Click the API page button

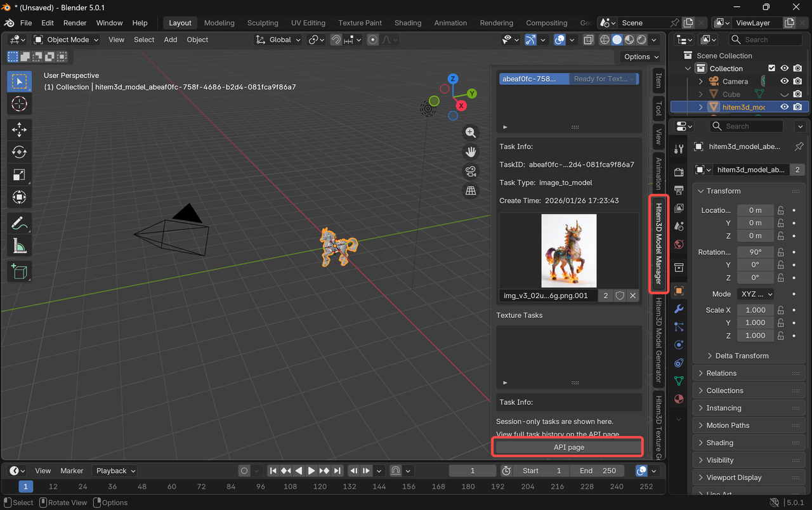(x=568, y=447)
